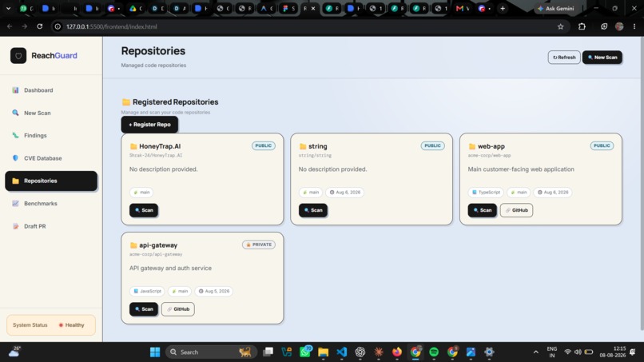Click the PUBLIC badge on string card
This screenshot has height=362, width=644.
432,146
